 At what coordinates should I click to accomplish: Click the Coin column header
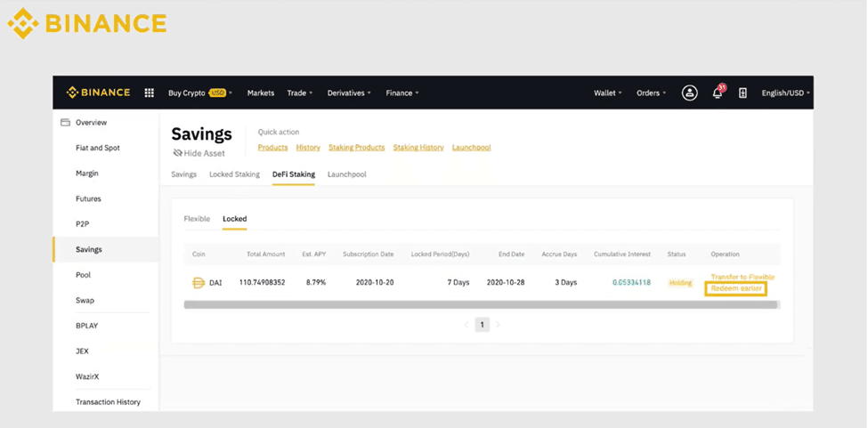[199, 254]
